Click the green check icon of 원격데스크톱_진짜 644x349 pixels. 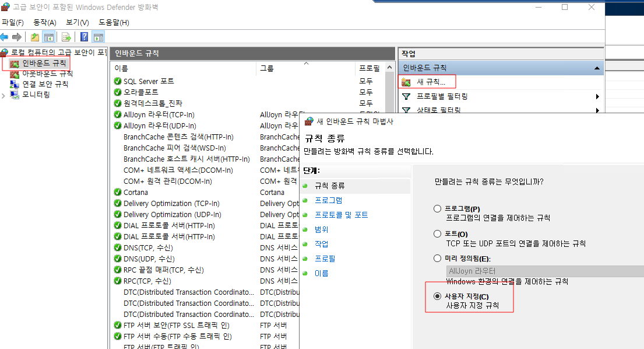click(x=118, y=103)
